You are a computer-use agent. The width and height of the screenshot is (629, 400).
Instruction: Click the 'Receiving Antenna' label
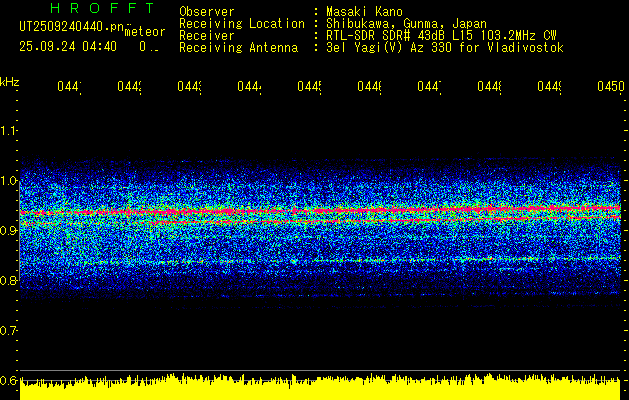pyautogui.click(x=238, y=48)
